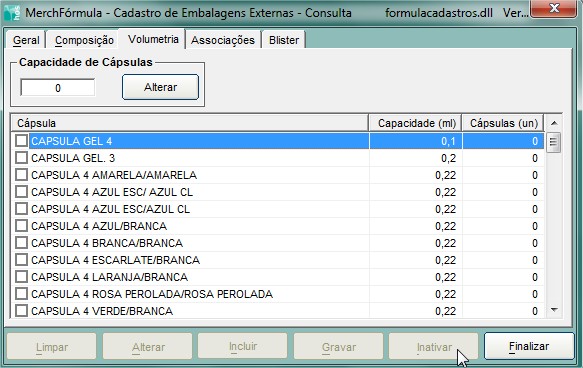Click the list scroll down arrow
This screenshot has height=368, width=583.
[554, 310]
